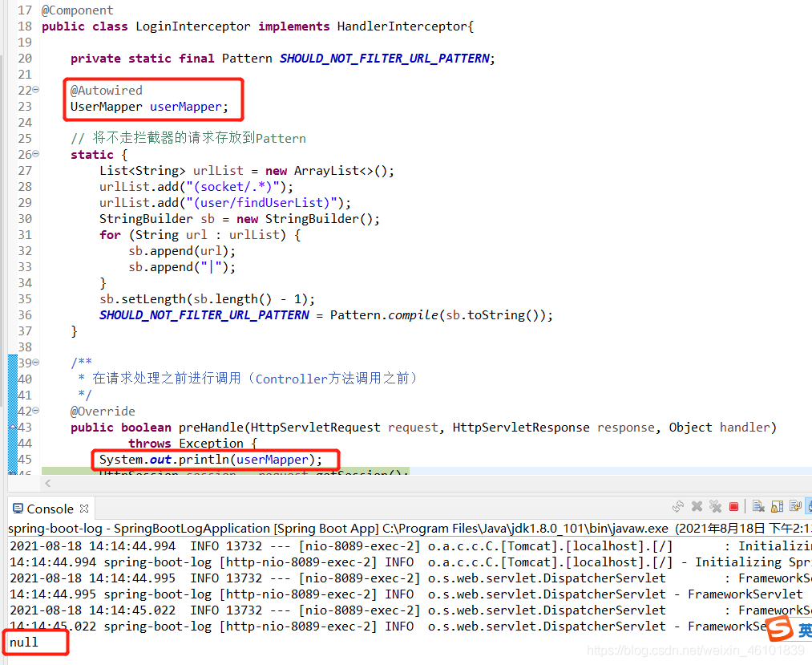Viewport: 812px width, 665px height.
Task: Click System.out on line 45
Action: 135,460
